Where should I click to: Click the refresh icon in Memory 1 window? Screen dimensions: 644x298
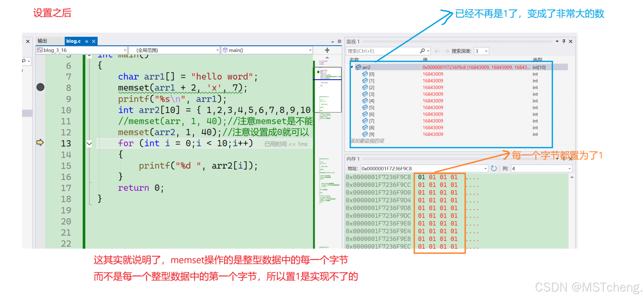(493, 168)
